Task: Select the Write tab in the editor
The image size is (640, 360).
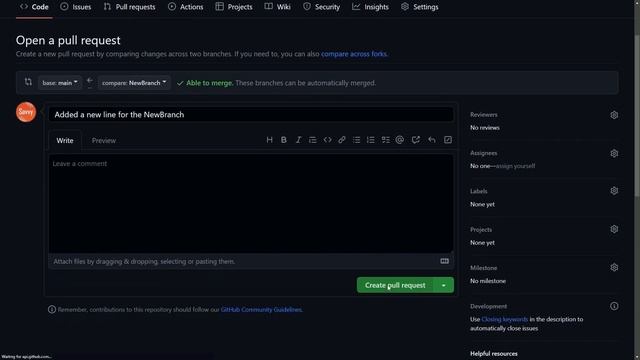Action: [65, 140]
